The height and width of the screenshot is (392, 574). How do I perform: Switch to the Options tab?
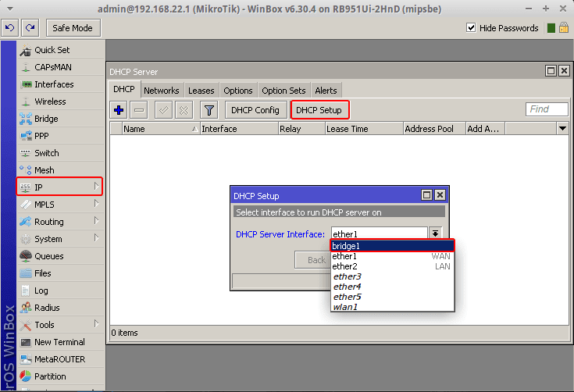click(x=238, y=91)
